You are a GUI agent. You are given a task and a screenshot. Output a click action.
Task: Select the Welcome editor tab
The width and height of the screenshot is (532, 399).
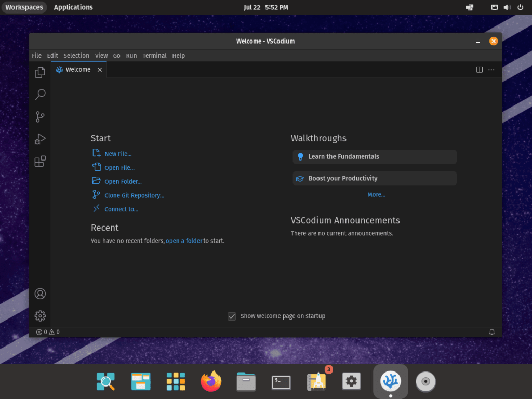click(x=79, y=70)
